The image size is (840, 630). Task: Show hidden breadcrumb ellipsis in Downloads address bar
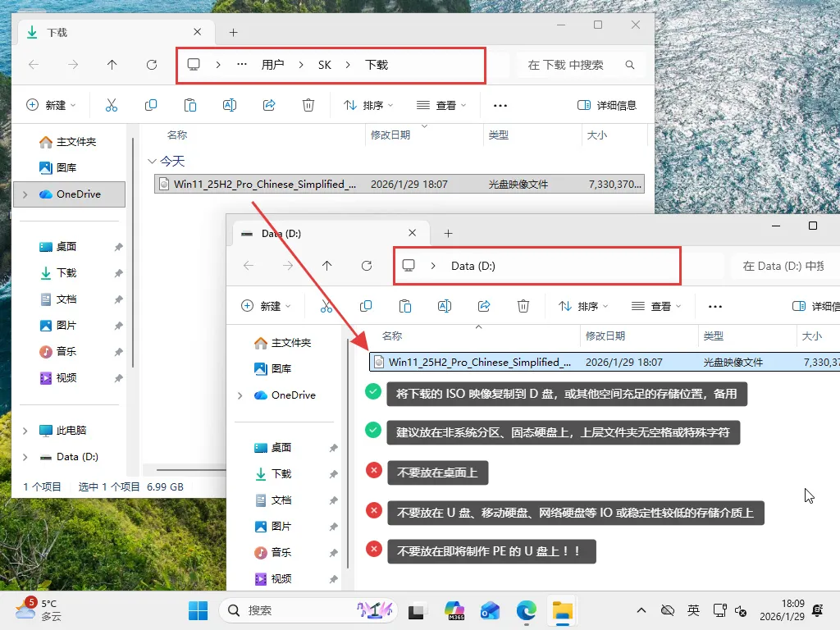click(242, 65)
